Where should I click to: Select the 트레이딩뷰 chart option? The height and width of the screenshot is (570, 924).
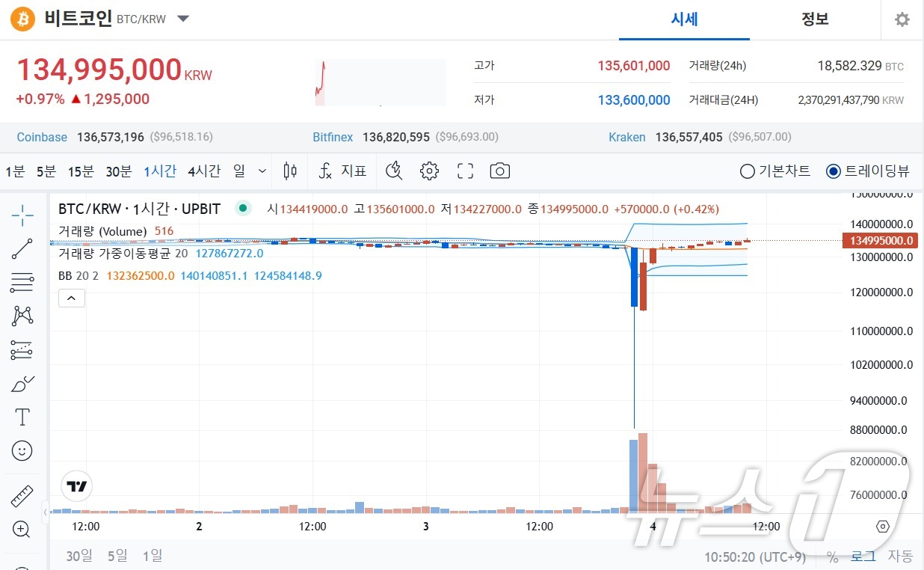tap(833, 171)
